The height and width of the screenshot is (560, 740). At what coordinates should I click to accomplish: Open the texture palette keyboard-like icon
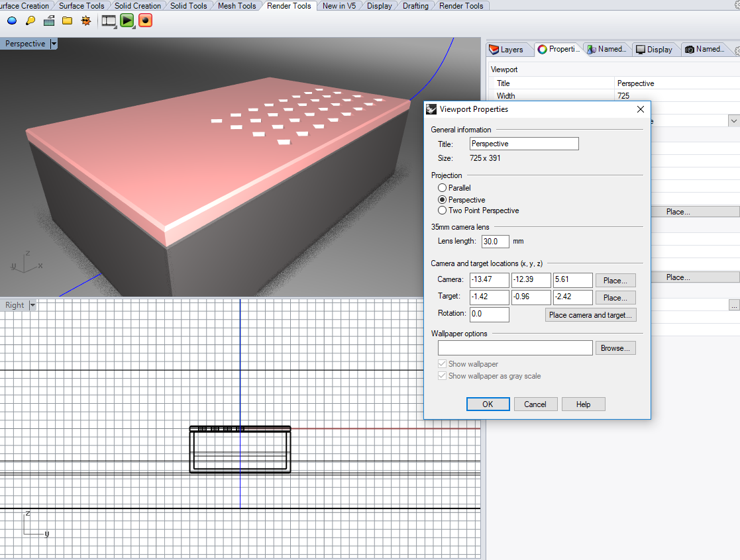coord(49,21)
